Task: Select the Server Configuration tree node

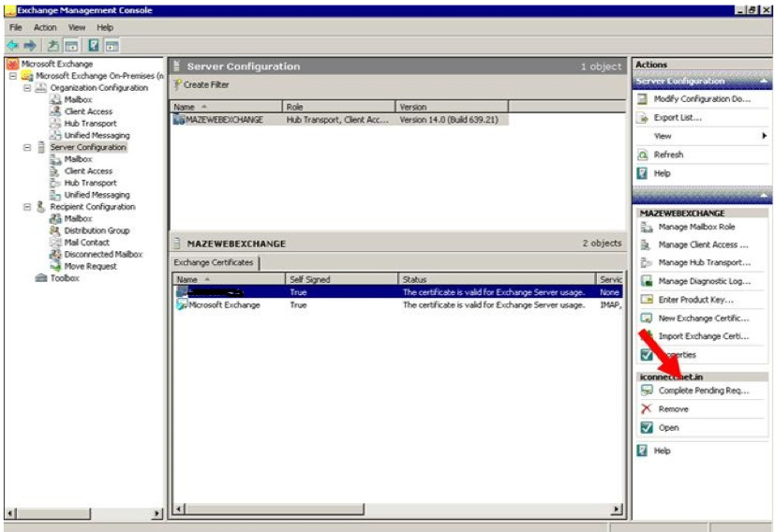Action: tap(88, 147)
